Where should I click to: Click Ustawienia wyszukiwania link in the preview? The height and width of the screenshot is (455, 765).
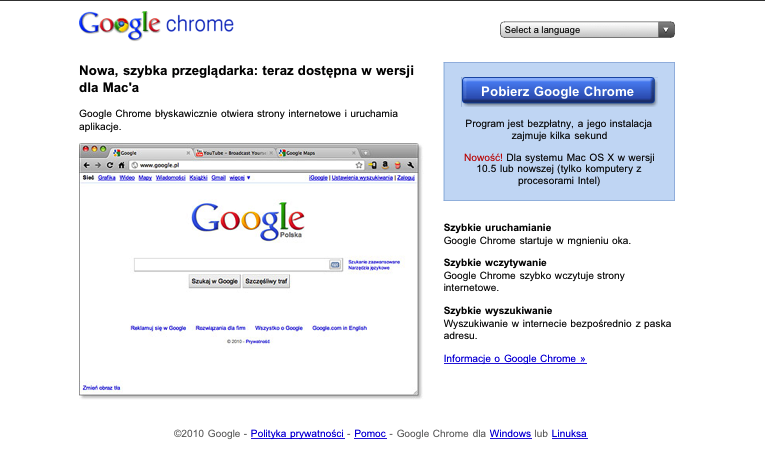[362, 178]
